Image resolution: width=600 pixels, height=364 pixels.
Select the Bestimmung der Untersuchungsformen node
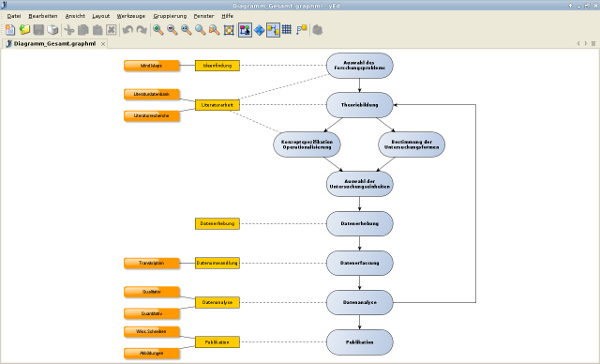(411, 144)
